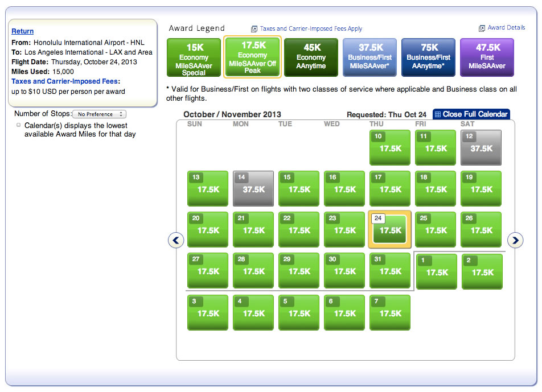Choose November 3 tile
The image size is (542, 392).
pyautogui.click(x=208, y=312)
